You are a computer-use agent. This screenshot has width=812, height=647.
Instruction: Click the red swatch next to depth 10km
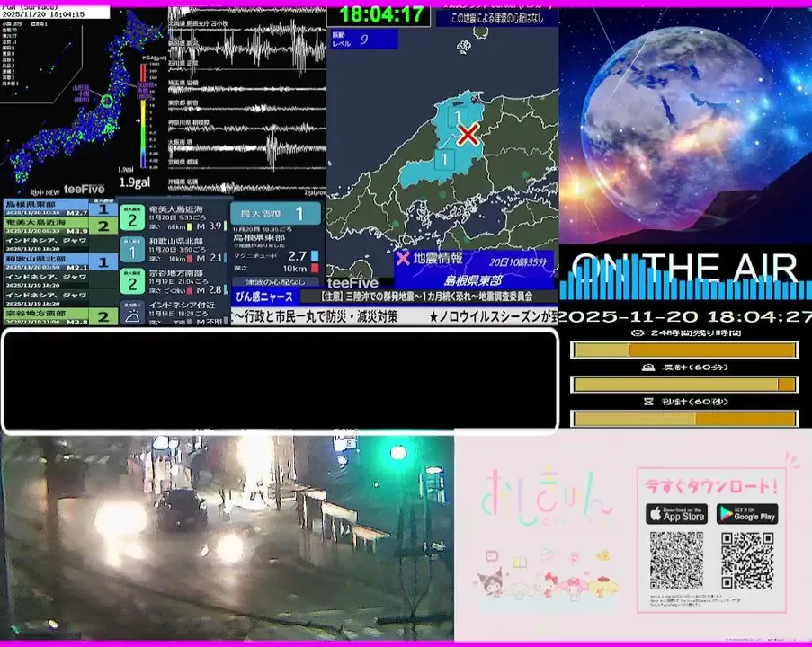315,269
